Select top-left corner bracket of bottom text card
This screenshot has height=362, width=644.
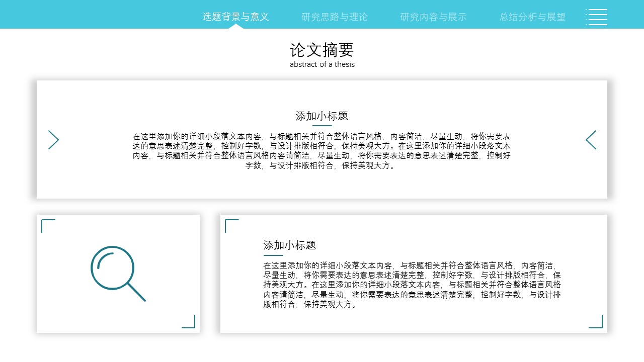(231, 226)
